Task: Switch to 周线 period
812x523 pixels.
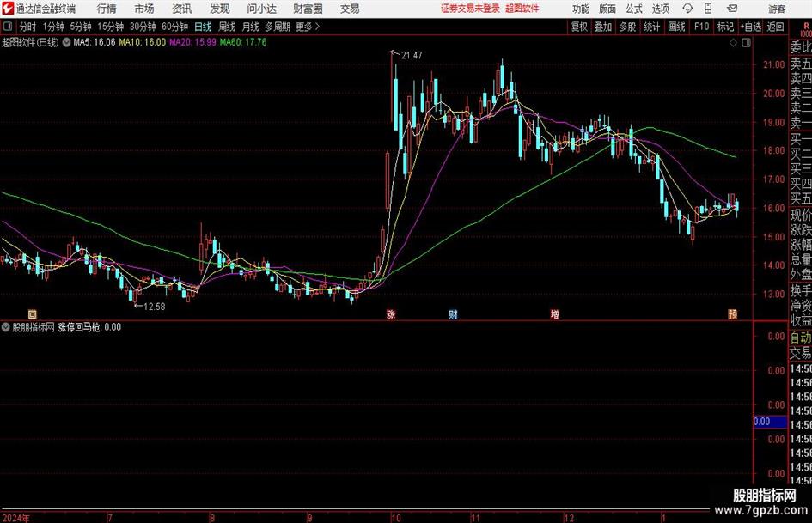Action: click(227, 27)
